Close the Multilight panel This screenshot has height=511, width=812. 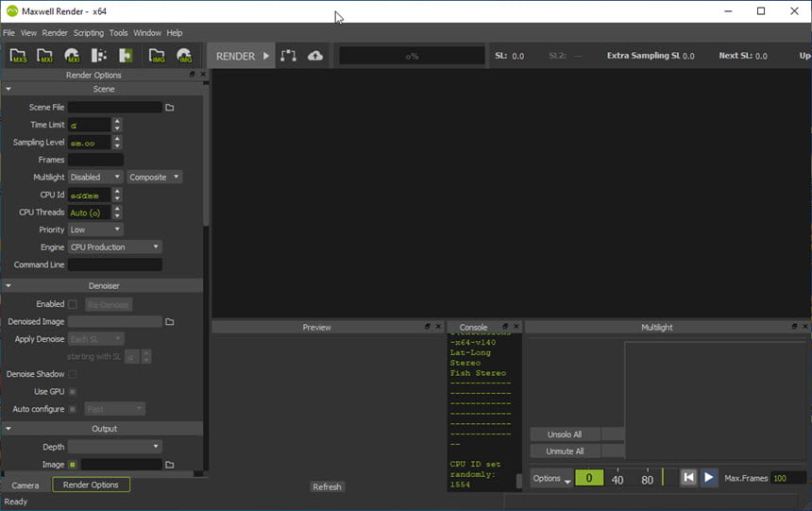pyautogui.click(x=805, y=327)
